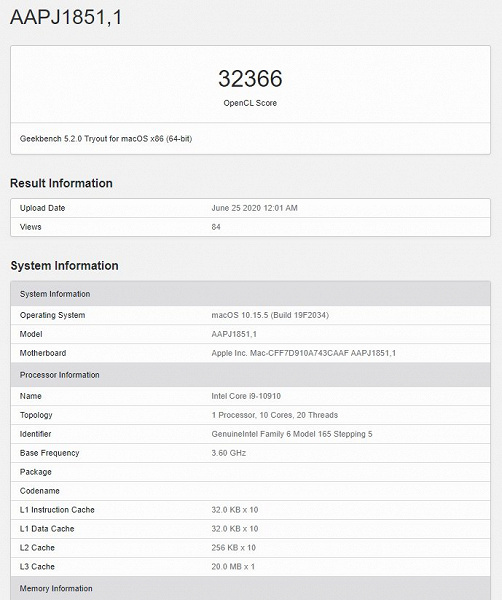Click the OpenCL Score label
Screen dimensions: 502x600
point(250,103)
